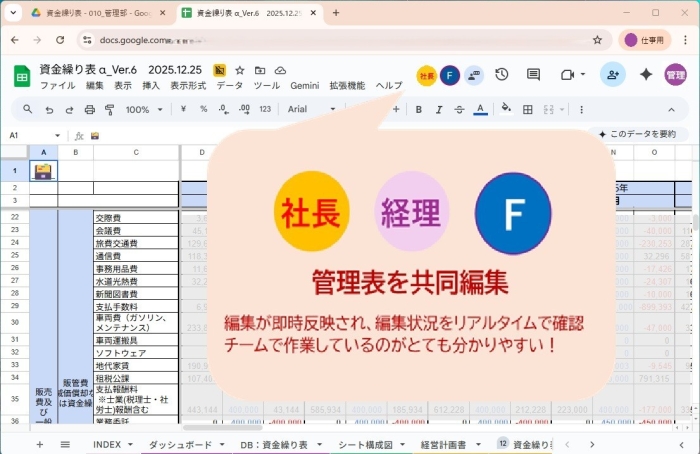Open more number formats 123
Viewport: 700px width, 454px height.
pos(265,109)
